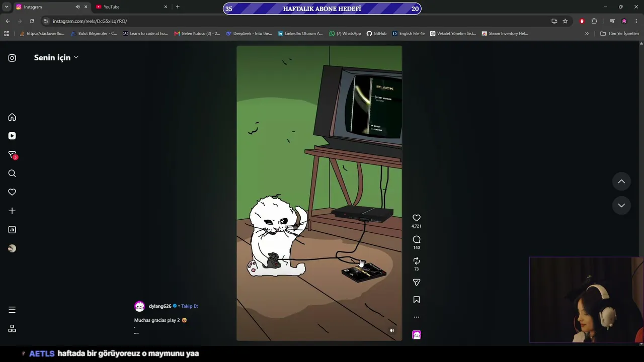This screenshot has height=362, width=644.
Task: Open the Chrome three-dot menu
Action: pos(636,21)
